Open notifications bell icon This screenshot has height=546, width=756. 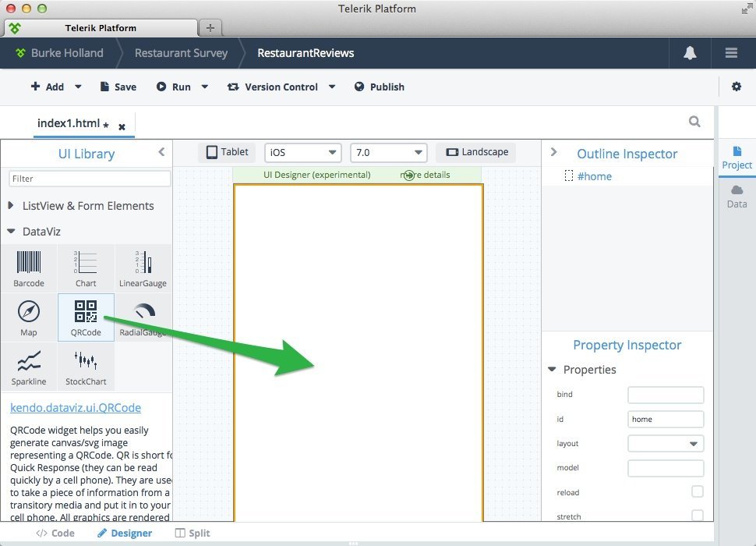pos(690,53)
